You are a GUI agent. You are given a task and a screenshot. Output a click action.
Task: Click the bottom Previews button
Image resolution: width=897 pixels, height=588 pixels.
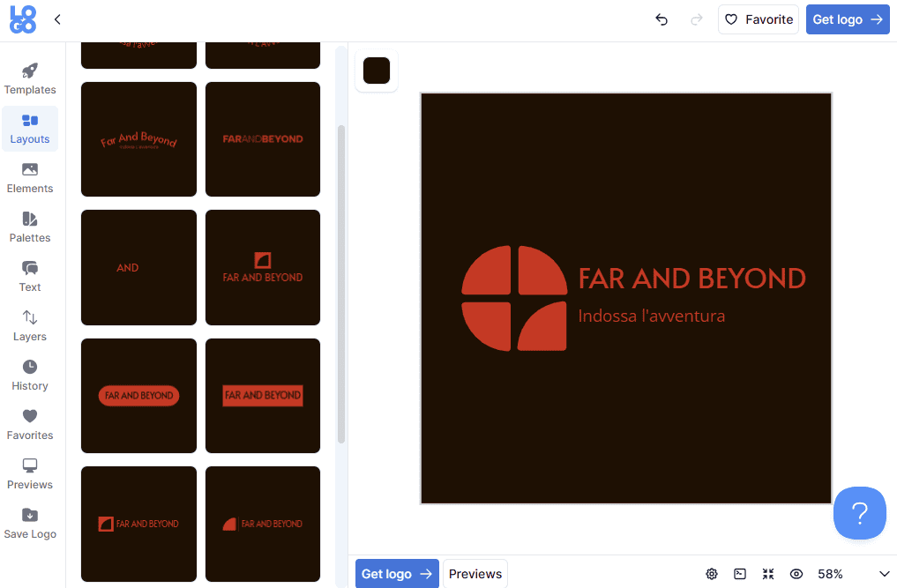coord(475,574)
